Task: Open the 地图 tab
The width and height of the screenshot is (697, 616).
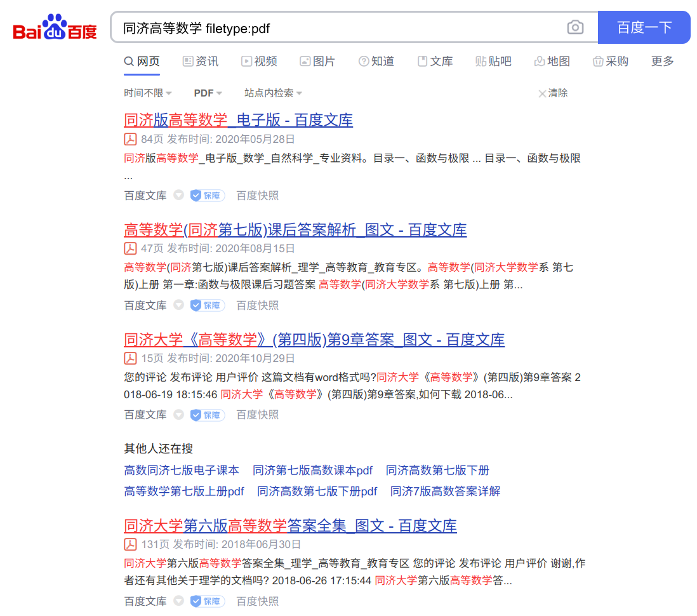Action: [x=552, y=62]
